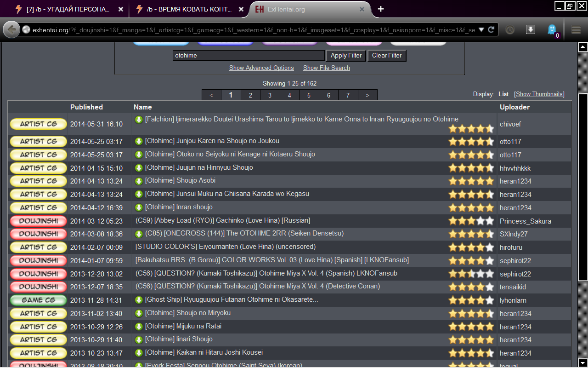Click green download arrow in 2013-11-28 14:31 row
Image resolution: width=588 pixels, height=368 pixels.
(139, 300)
